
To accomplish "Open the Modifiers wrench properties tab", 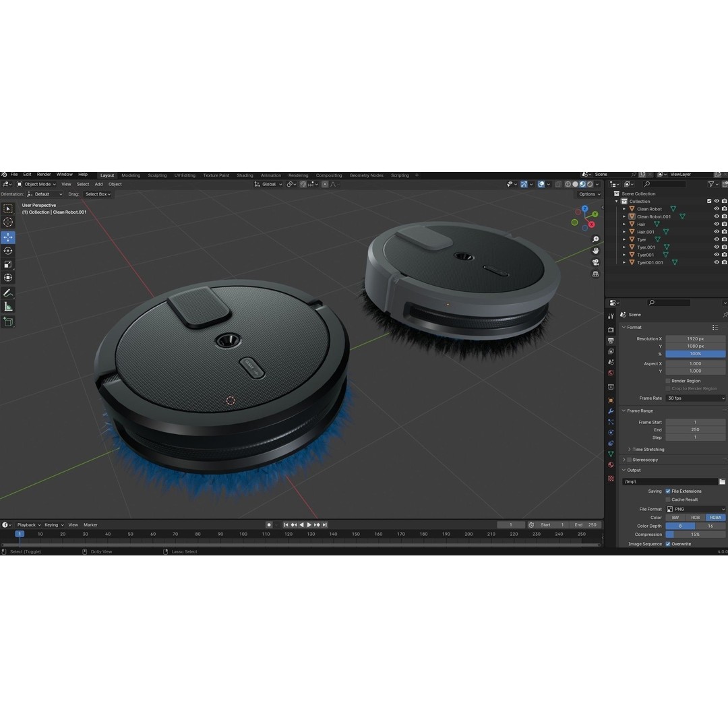I will (611, 411).
